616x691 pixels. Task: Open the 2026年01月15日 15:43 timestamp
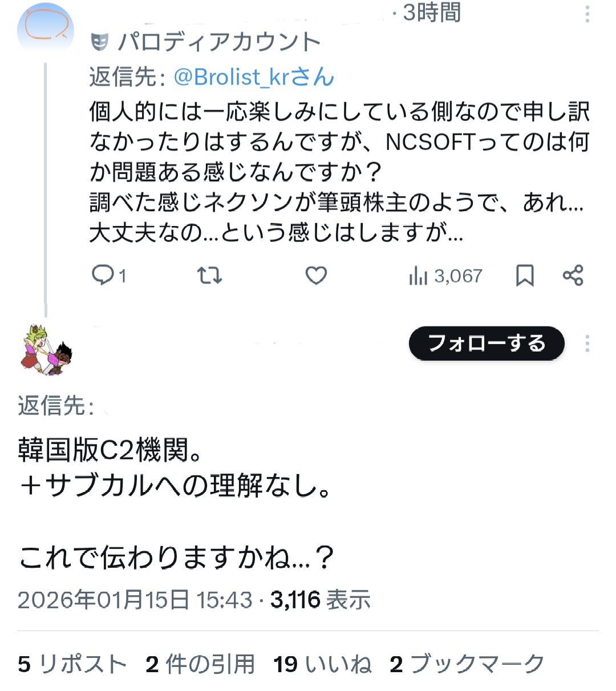pos(135,600)
